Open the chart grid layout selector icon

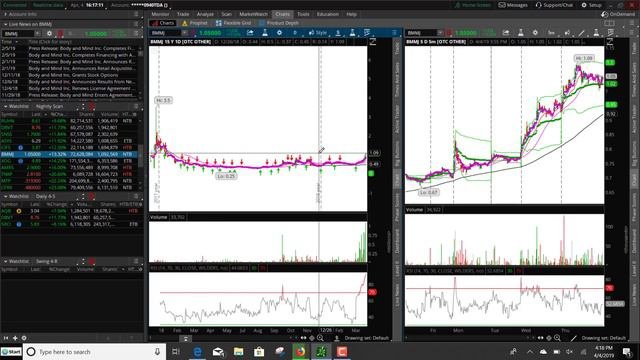click(609, 23)
